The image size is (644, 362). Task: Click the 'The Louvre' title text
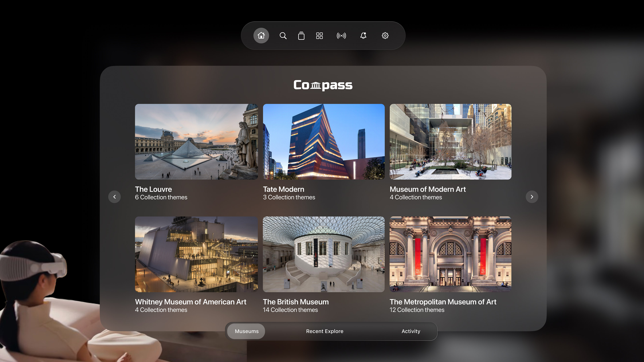click(153, 189)
